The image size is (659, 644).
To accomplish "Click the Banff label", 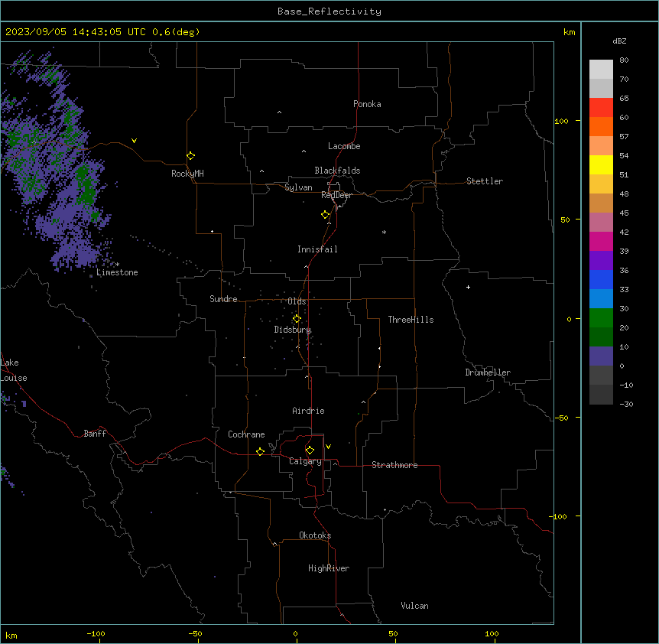I will pos(95,434).
